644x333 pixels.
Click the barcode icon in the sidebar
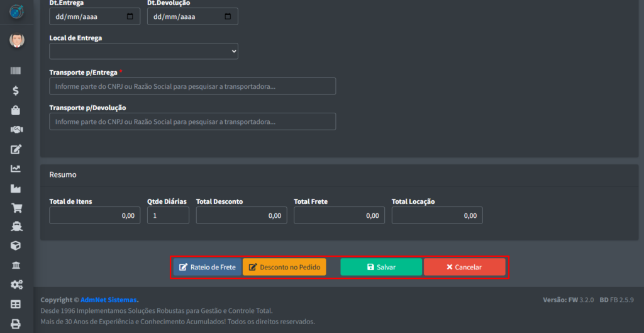click(x=16, y=71)
